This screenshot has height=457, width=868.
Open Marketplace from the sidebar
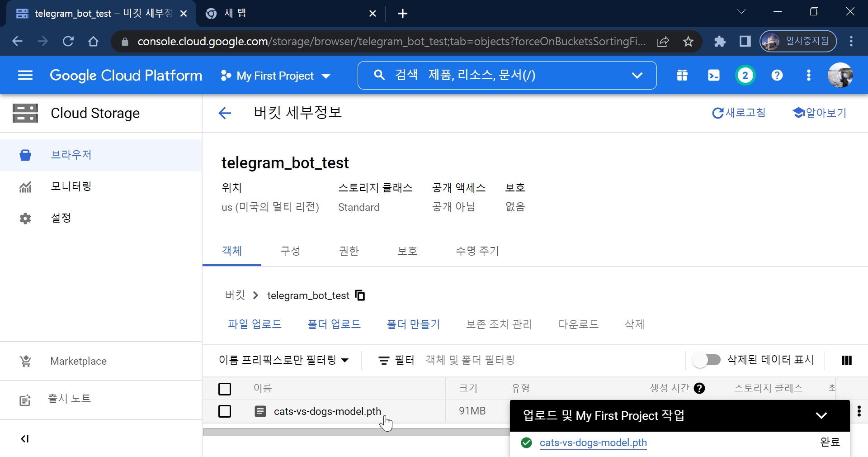click(101, 361)
